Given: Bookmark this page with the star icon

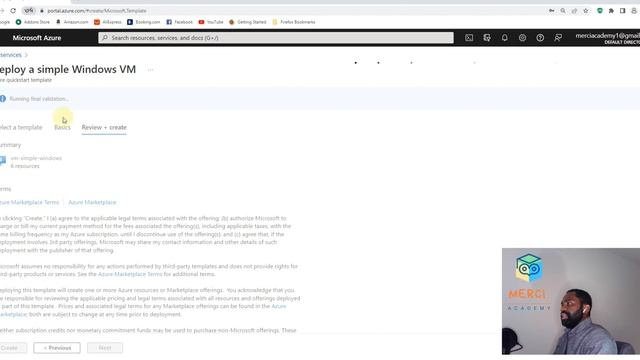Looking at the screenshot, I should (586, 11).
